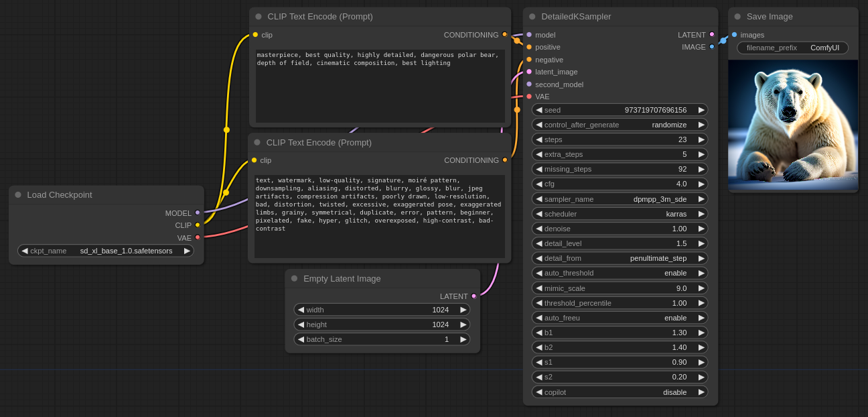The height and width of the screenshot is (417, 868).
Task: Increase the batch_size with right arrow
Action: click(x=463, y=339)
